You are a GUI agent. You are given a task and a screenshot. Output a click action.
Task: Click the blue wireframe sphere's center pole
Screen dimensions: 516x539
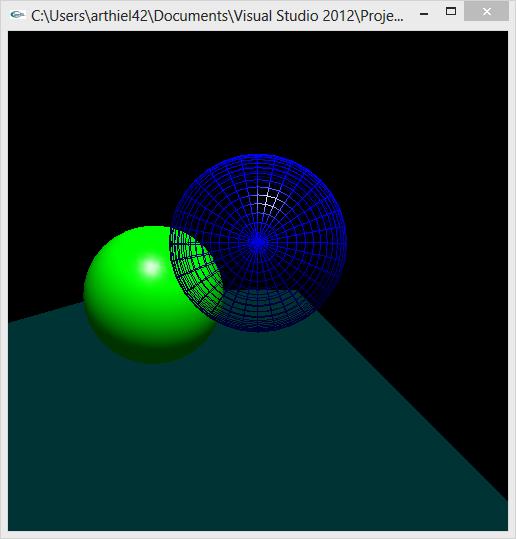pos(257,243)
